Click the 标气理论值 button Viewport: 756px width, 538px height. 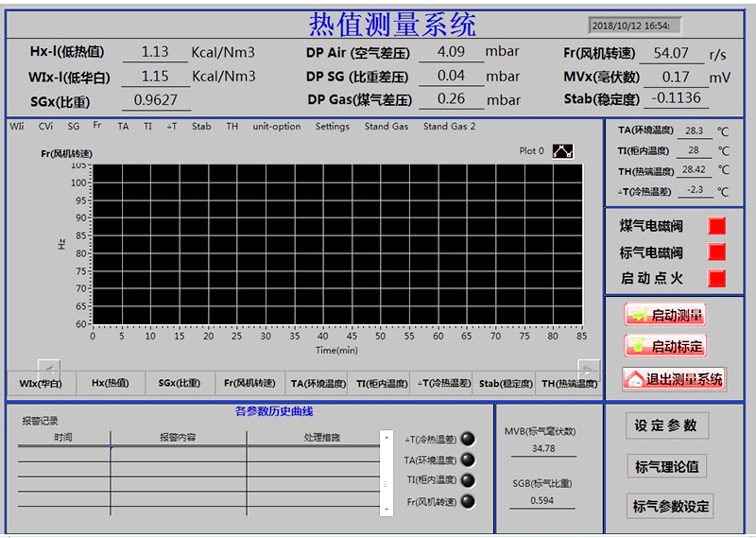pos(667,466)
